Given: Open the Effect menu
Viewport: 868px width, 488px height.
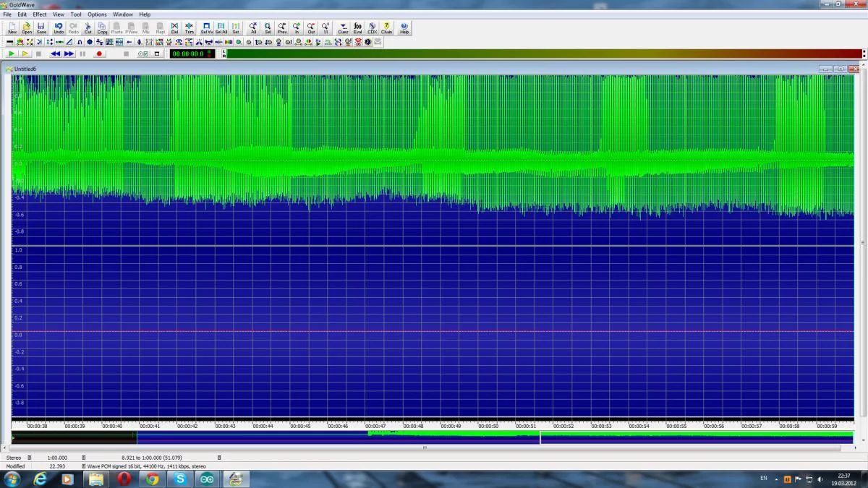Looking at the screenshot, I should [40, 14].
